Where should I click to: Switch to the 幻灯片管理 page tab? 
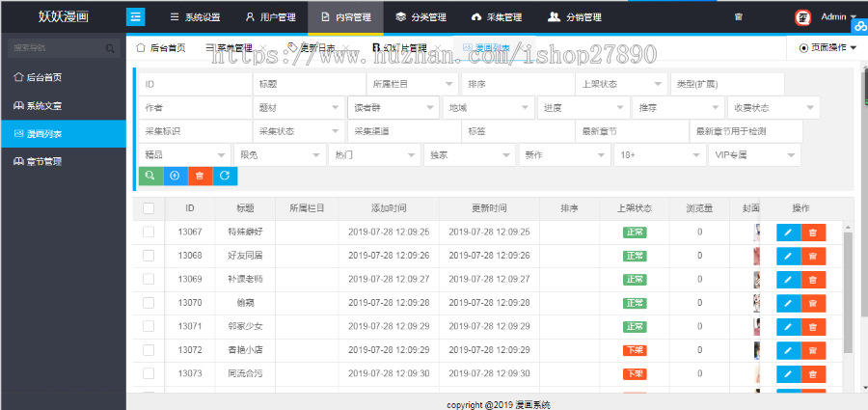tap(399, 48)
